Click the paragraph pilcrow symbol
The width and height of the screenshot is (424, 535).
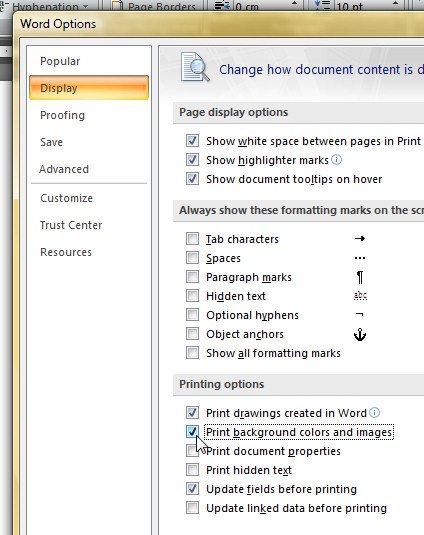point(360,277)
